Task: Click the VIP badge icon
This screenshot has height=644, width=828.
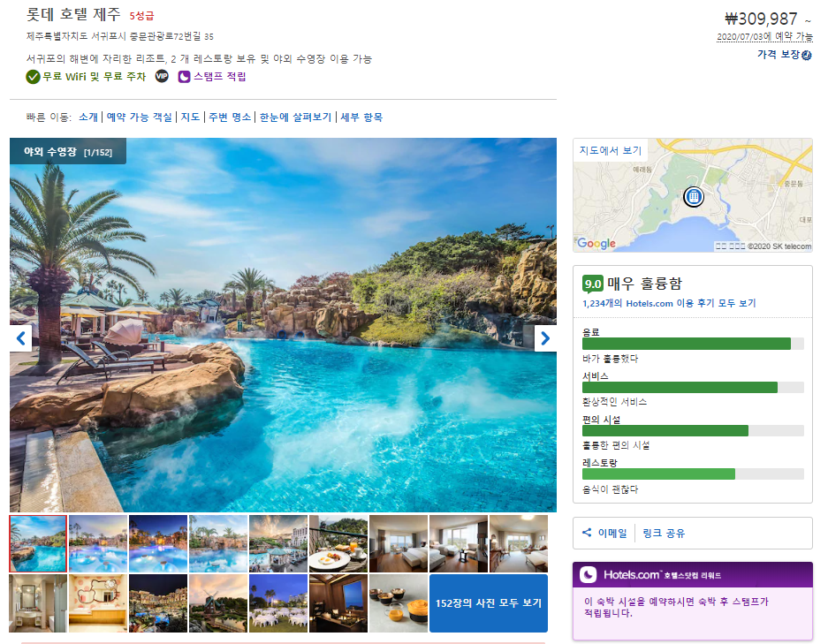Action: (162, 77)
